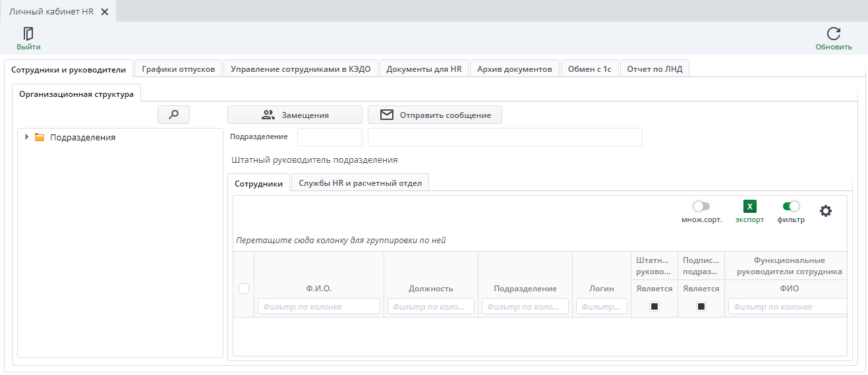Toggle Является checkbox under Подписант подразделения column
Viewport: 868px width, 375px height.
pos(701,306)
